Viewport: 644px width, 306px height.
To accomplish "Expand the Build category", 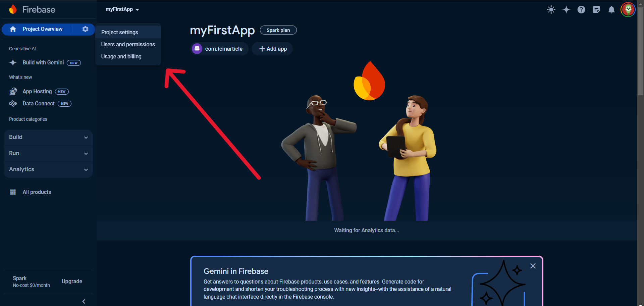I will (48, 137).
